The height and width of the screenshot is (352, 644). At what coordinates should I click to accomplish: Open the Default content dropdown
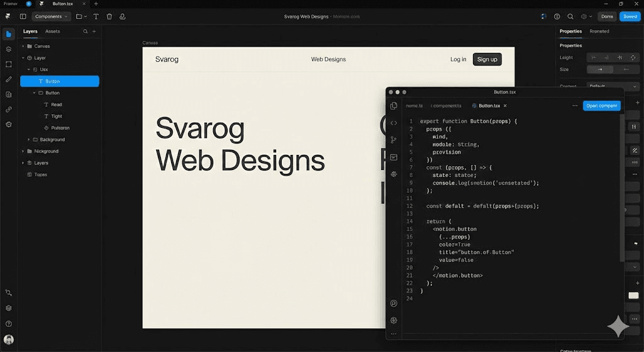613,86
